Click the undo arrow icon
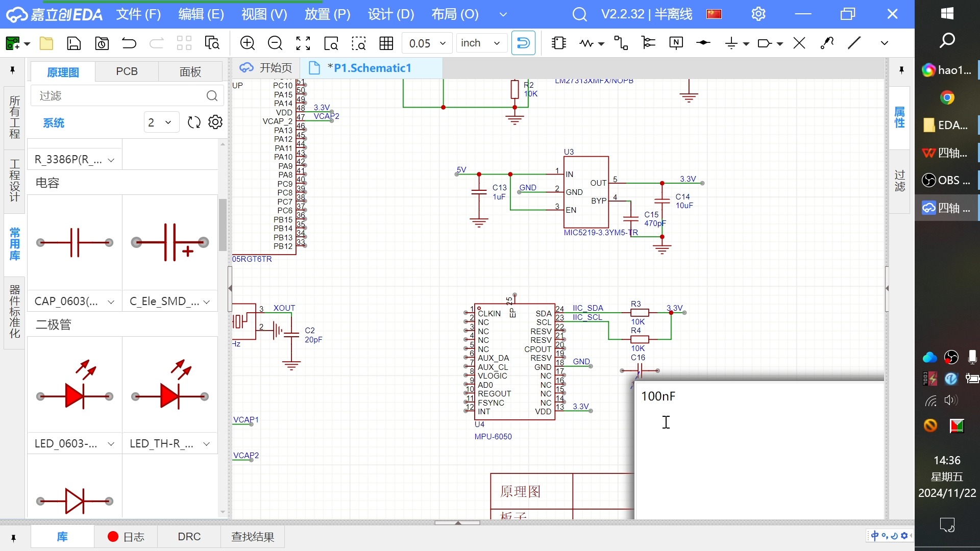Screen dimensions: 980x551 (x=129, y=42)
